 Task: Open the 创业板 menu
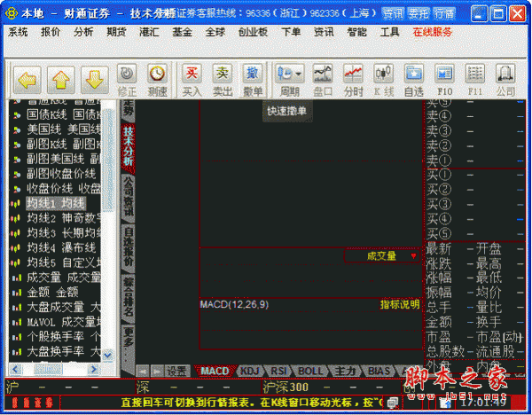tap(253, 32)
